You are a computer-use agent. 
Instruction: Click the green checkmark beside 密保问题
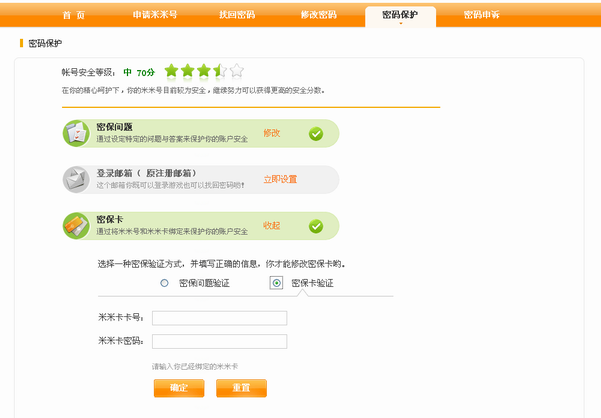pyautogui.click(x=316, y=133)
